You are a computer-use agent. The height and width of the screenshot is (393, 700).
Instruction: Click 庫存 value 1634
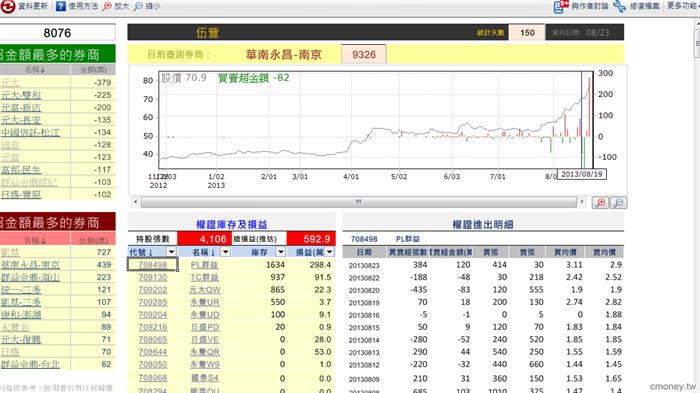tap(275, 265)
